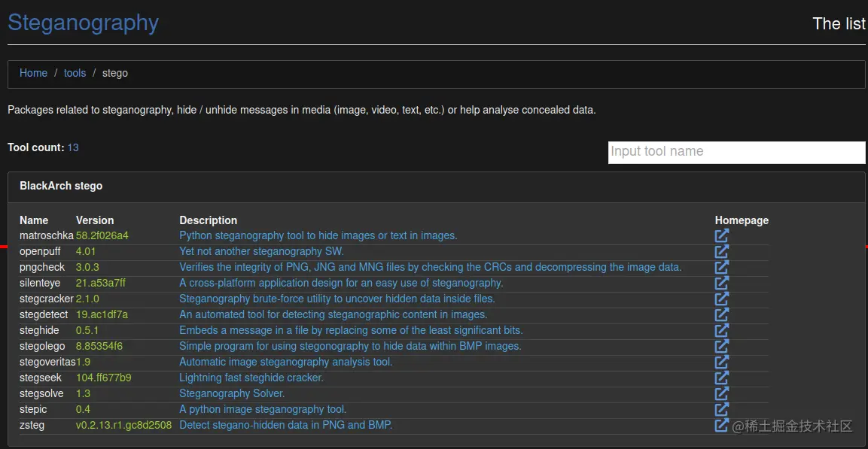Open stegseek homepage external-link icon
Viewport: 868px width, 449px height.
tap(722, 378)
